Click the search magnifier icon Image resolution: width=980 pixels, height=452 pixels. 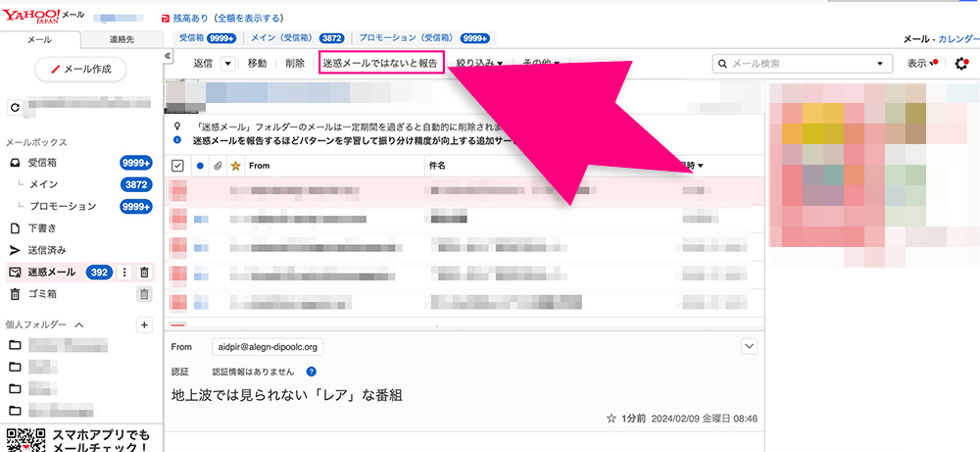pyautogui.click(x=722, y=64)
